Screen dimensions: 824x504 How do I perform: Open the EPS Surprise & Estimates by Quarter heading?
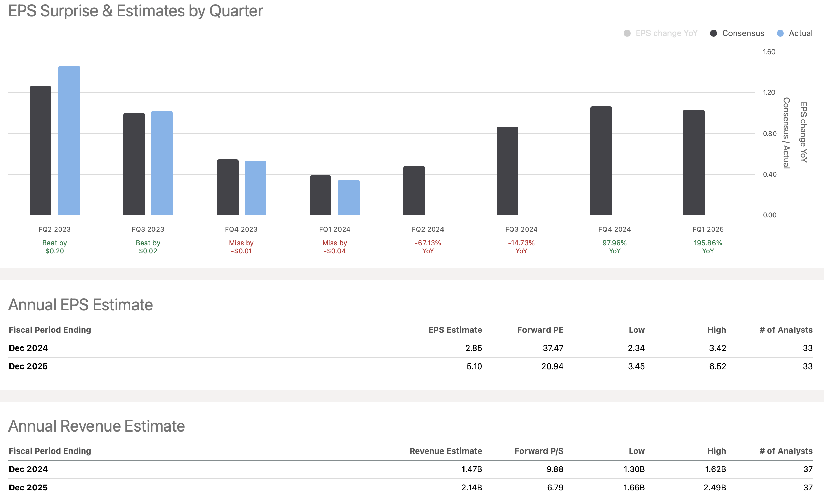click(x=136, y=11)
